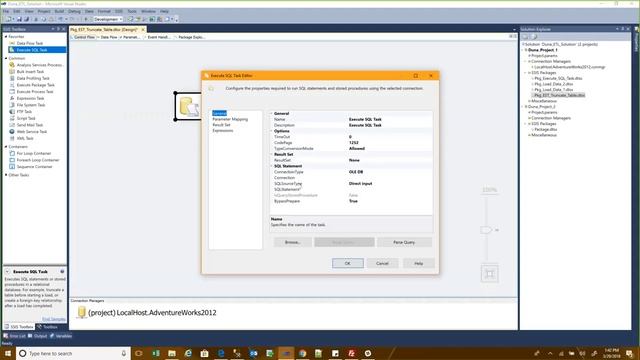Collapse Common group in SSIS Toolbox
The height and width of the screenshot is (360, 640).
click(6, 58)
